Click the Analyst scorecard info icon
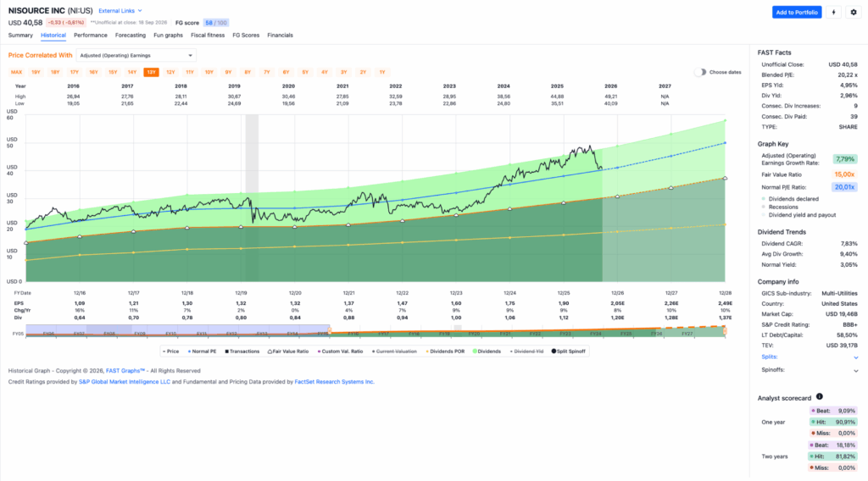Screen dimensions: 868x481 [x=820, y=396]
